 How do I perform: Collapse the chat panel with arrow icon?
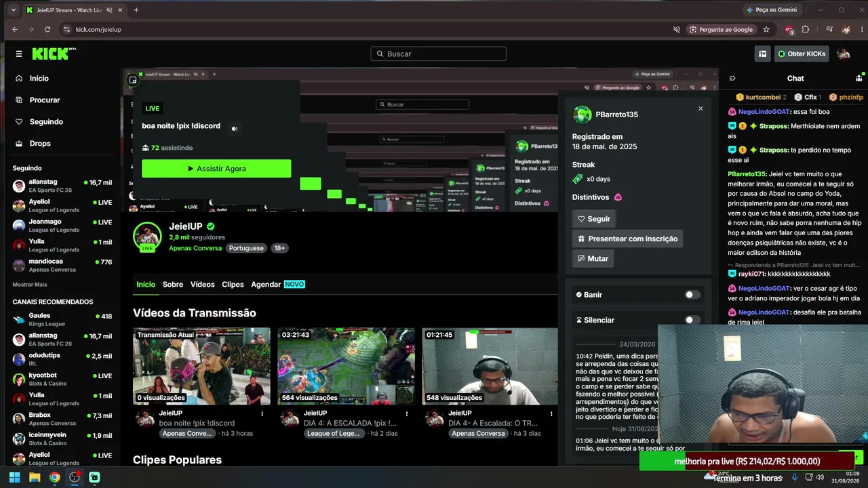732,79
